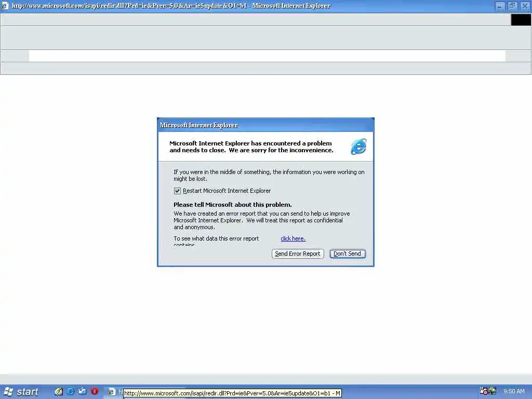The image size is (532, 399).
Task: Uncheck Restart Microsoft Internet Explorer checkbox
Action: point(177,191)
